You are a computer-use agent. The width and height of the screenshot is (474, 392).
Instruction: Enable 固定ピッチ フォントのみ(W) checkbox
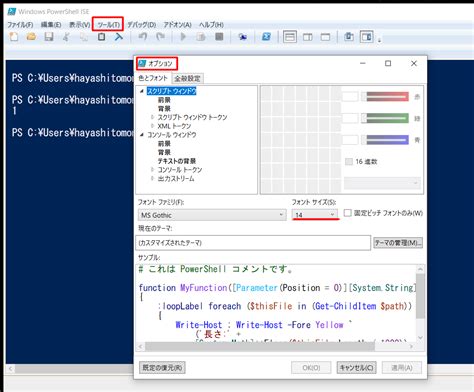[x=347, y=213]
